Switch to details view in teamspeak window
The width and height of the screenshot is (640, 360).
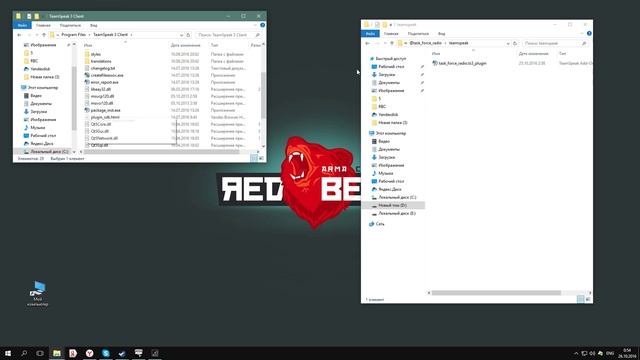click(x=580, y=300)
